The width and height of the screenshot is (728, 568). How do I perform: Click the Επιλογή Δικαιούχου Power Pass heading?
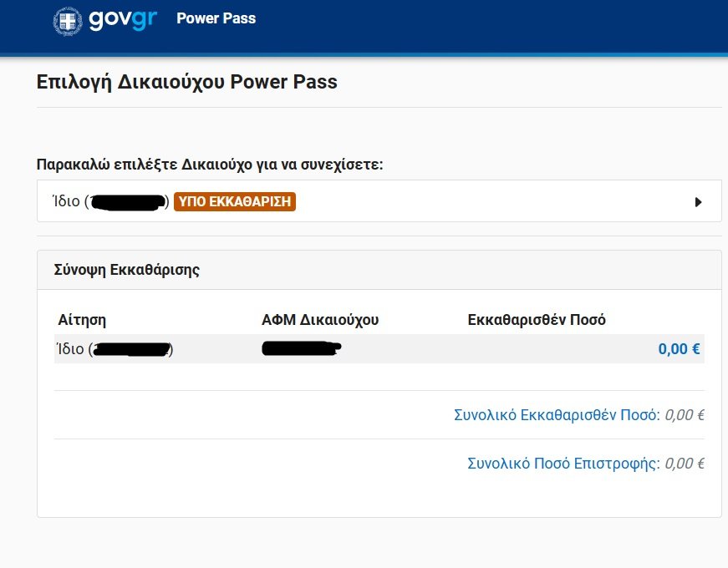pyautogui.click(x=186, y=82)
